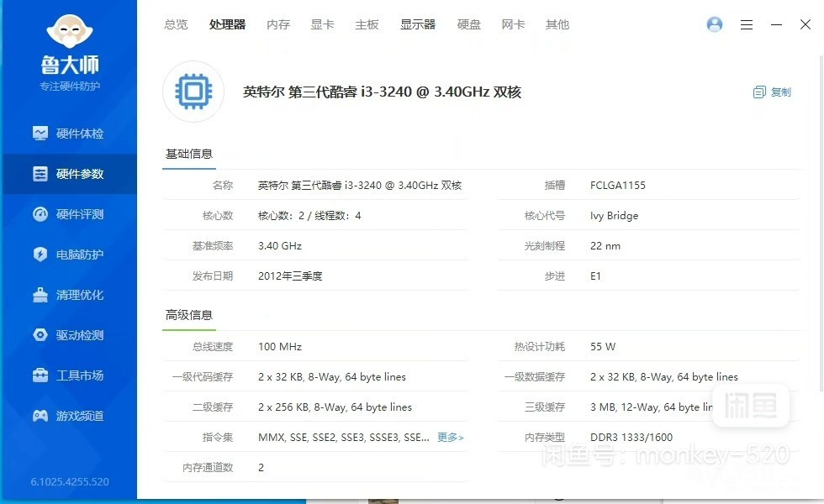Open the hamburger main menu
Screen dimensions: 824x504
click(747, 25)
